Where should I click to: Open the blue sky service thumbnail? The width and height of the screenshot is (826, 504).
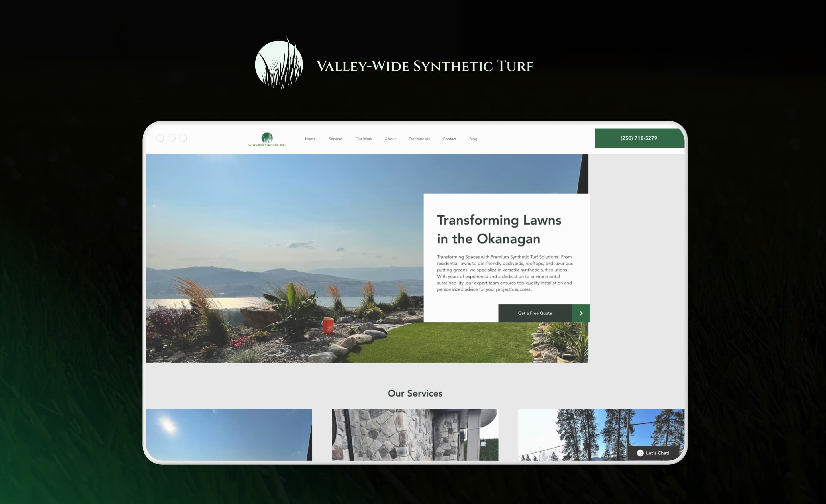click(x=229, y=435)
